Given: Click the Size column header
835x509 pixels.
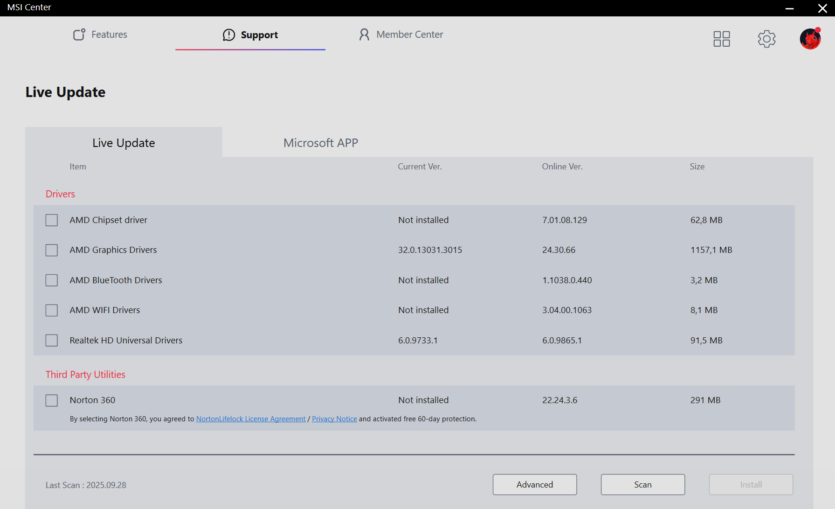Looking at the screenshot, I should (697, 167).
